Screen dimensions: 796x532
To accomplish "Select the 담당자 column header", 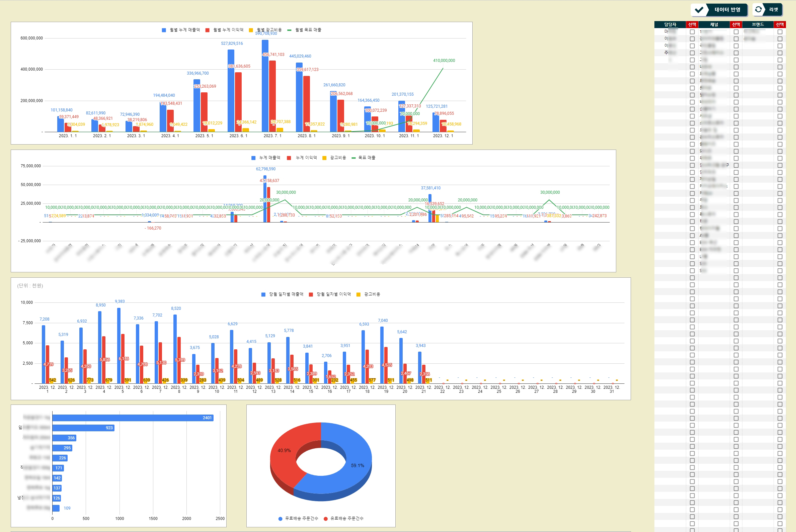I will click(670, 24).
